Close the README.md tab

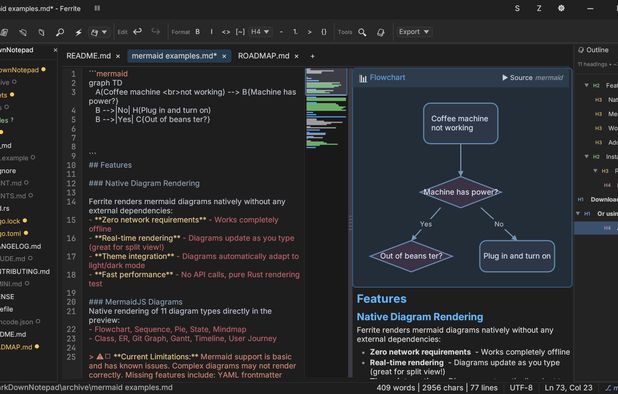(x=118, y=56)
